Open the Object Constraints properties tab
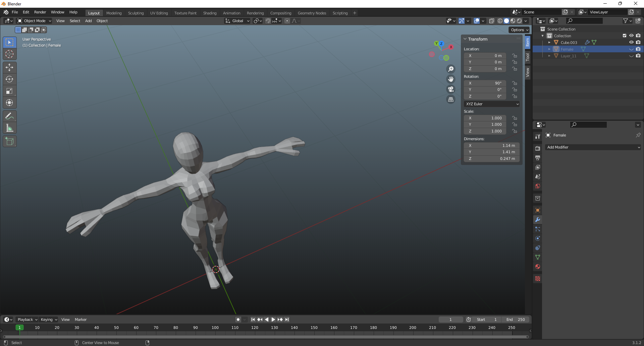The width and height of the screenshot is (644, 346). pyautogui.click(x=538, y=248)
